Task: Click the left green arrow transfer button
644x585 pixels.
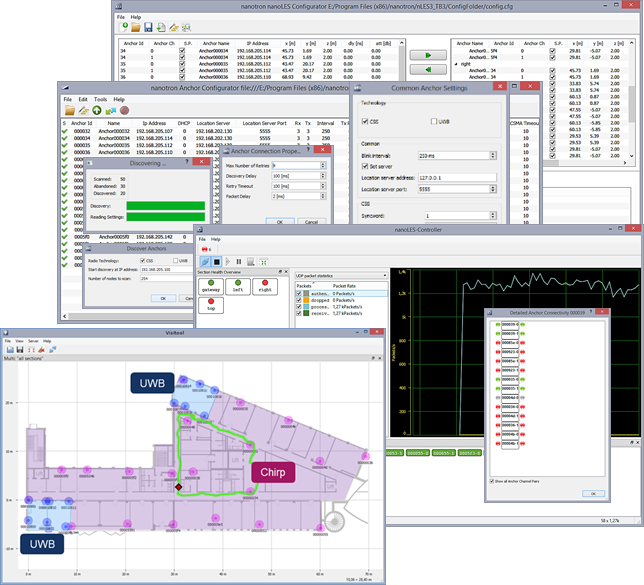Action: click(x=428, y=69)
